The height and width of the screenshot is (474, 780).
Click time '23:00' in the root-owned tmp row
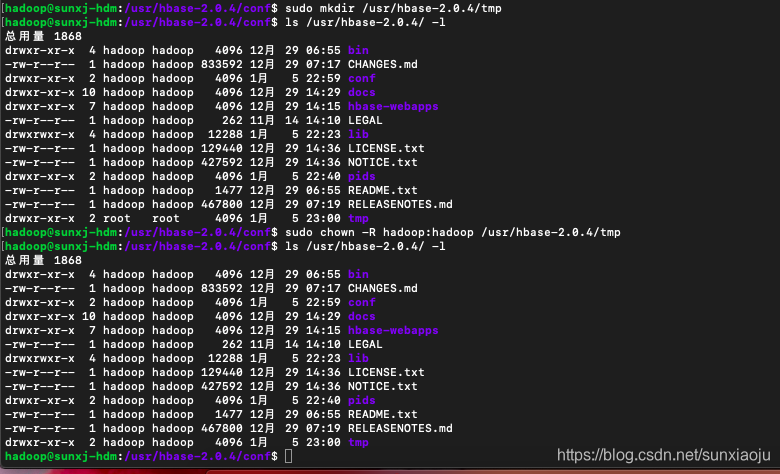pos(323,218)
